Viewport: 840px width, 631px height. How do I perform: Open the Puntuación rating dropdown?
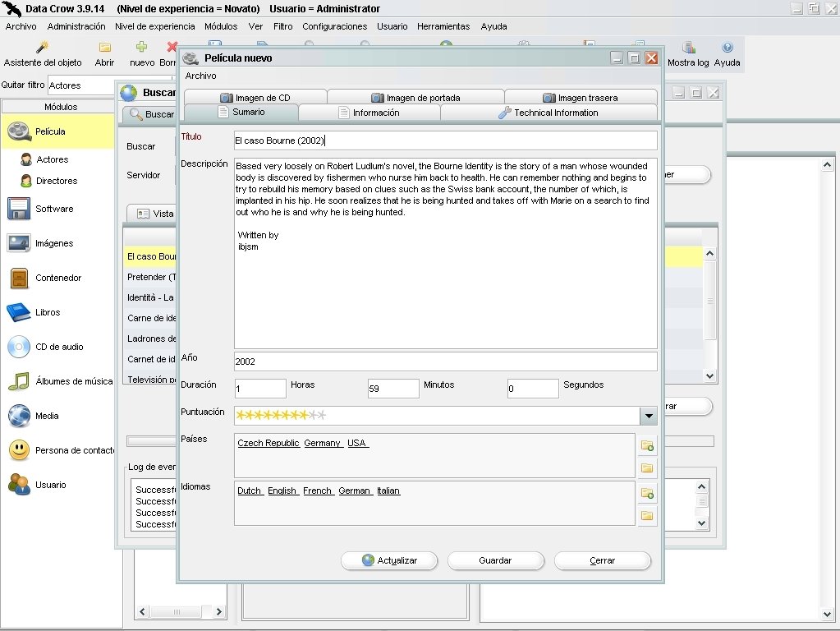coord(649,416)
